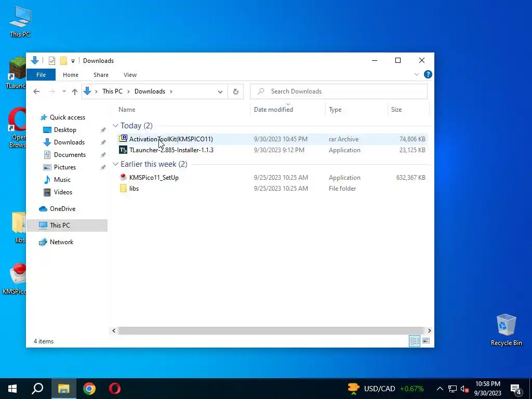Click the horizontal scrollbar right arrow
Image resolution: width=532 pixels, height=399 pixels.
(x=429, y=330)
